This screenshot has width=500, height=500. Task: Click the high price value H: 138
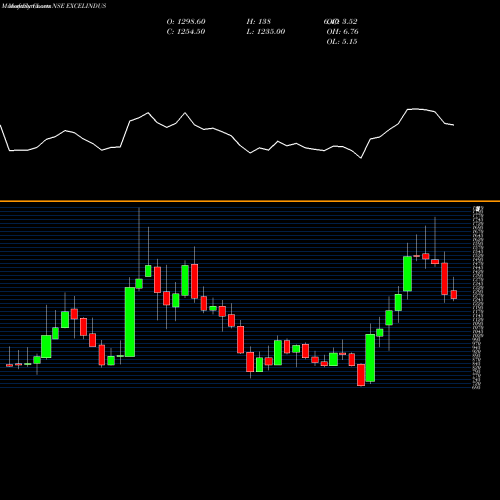coord(259,21)
